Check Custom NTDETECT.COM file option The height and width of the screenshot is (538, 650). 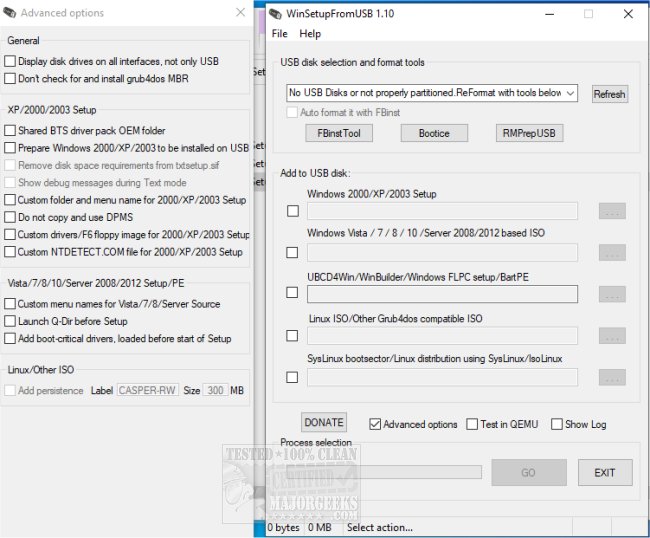(10, 252)
